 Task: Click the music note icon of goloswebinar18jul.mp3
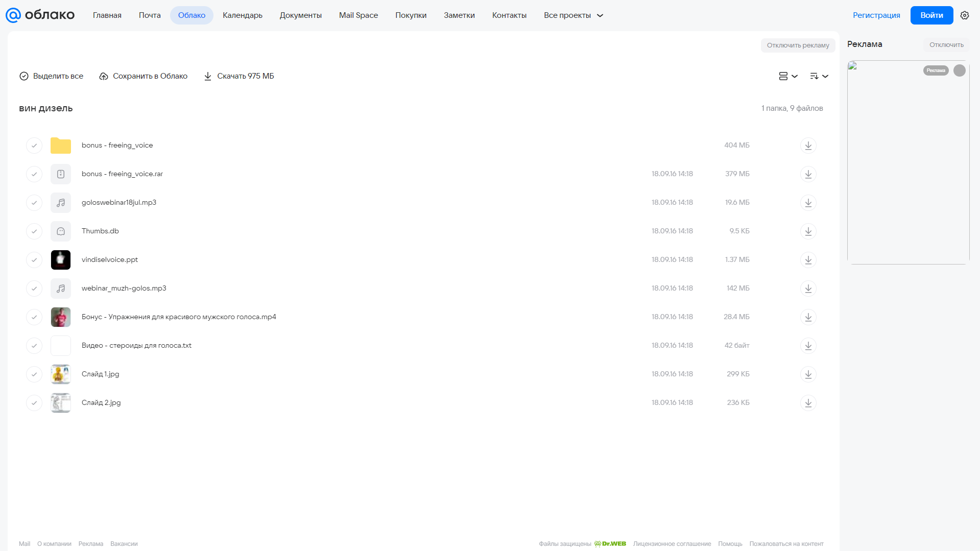tap(61, 203)
